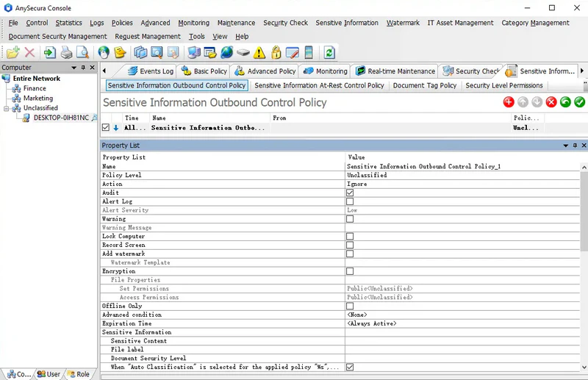This screenshot has width=588, height=380.
Task: Check the Offline Only checkbox
Action: [350, 306]
